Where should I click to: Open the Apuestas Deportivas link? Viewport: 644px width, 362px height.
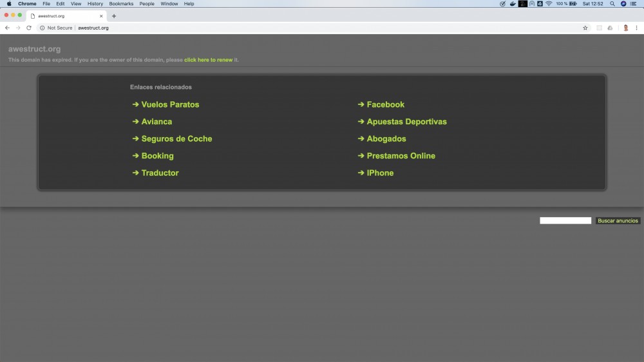(x=406, y=122)
